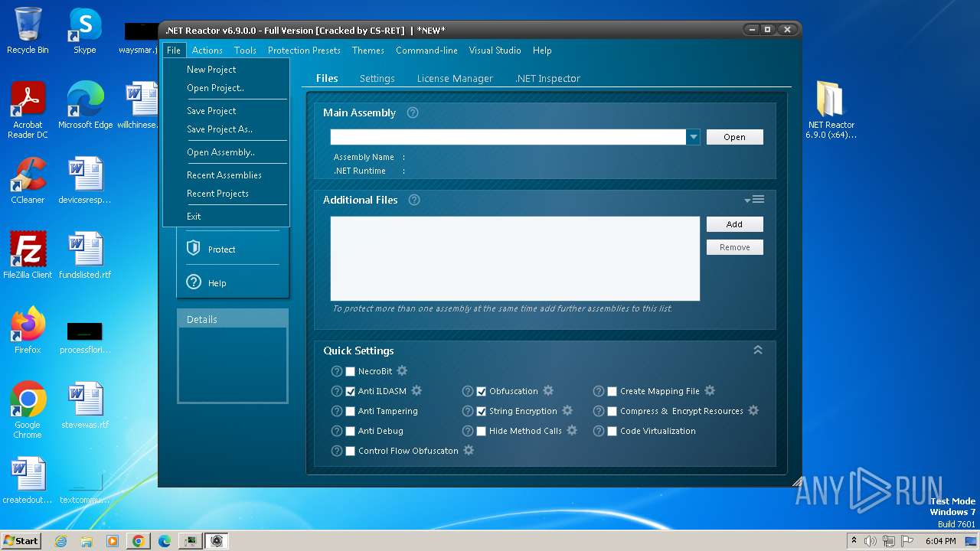Open Internet Explorer from taskbar

point(60,541)
